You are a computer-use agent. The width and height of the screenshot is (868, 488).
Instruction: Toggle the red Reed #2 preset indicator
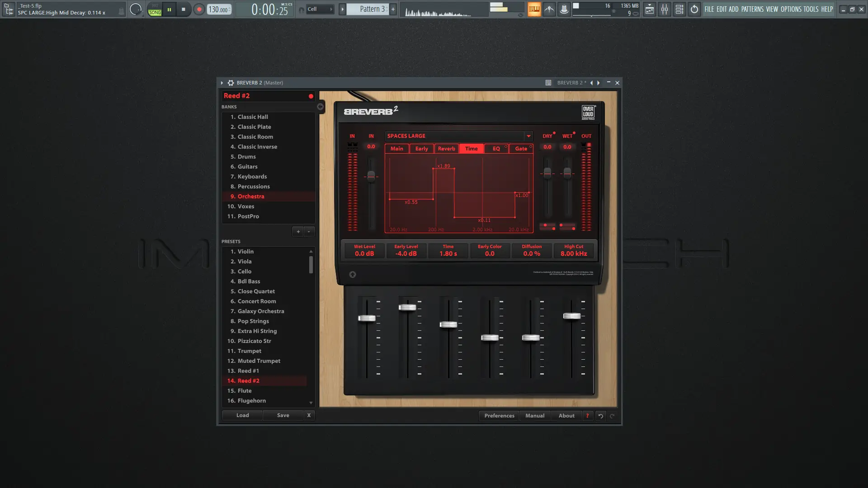click(x=311, y=96)
